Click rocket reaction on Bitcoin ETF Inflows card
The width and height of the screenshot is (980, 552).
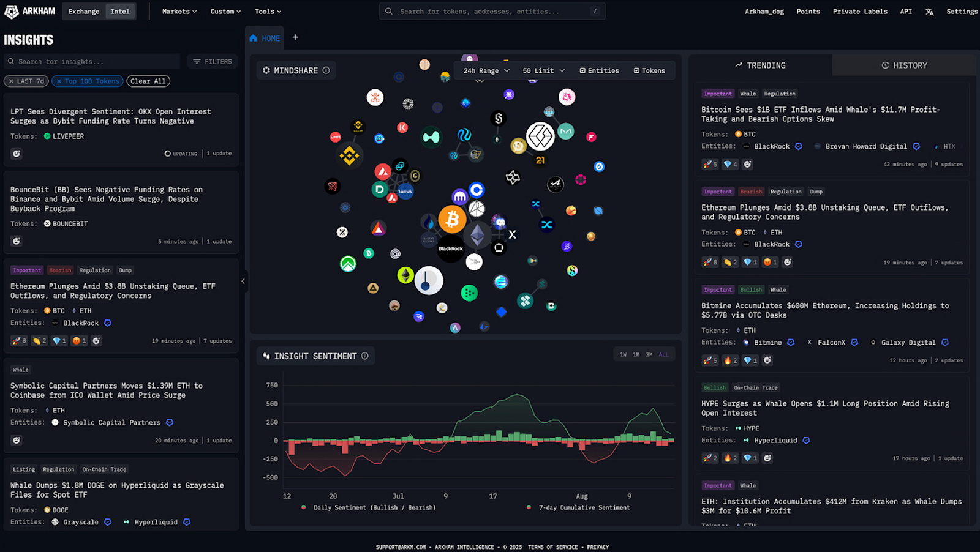(x=710, y=164)
